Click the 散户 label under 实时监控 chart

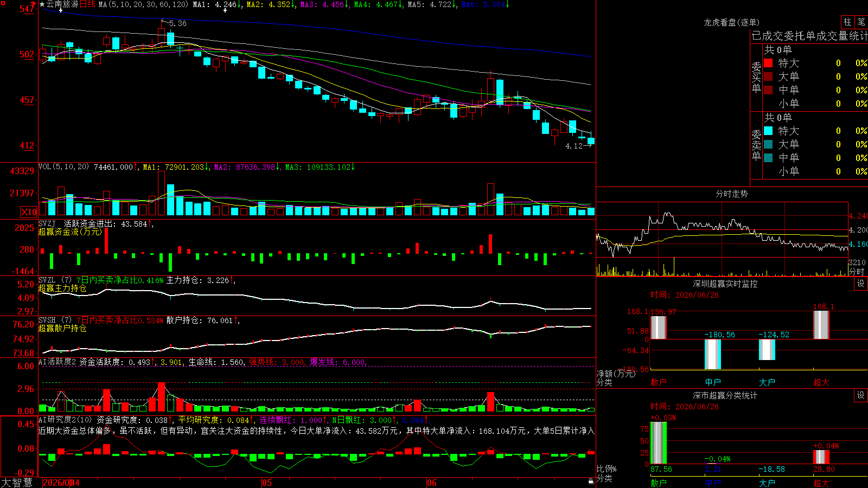659,382
